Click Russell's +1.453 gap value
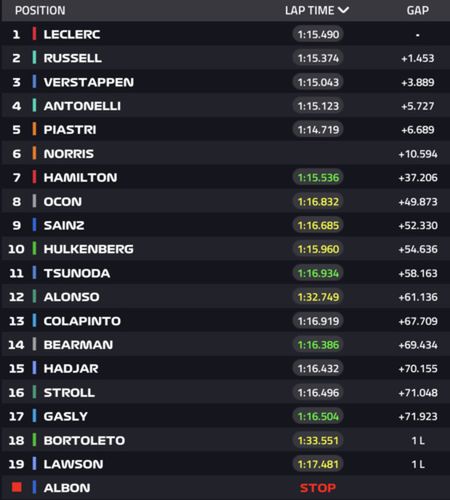Screen dimensions: 450x500 (x=418, y=58)
